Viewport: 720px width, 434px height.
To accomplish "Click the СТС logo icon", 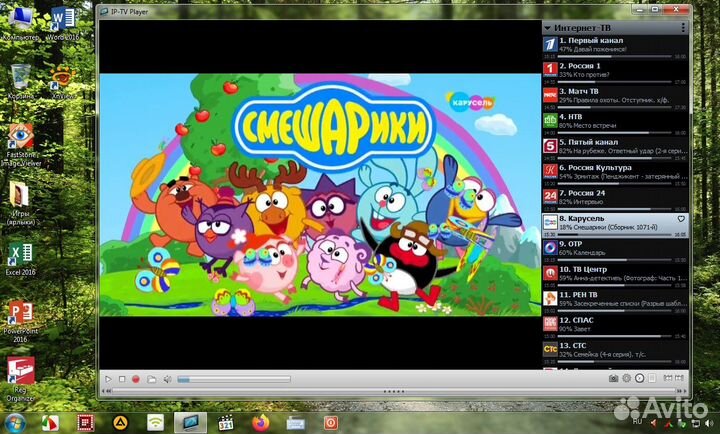I will click(x=550, y=349).
